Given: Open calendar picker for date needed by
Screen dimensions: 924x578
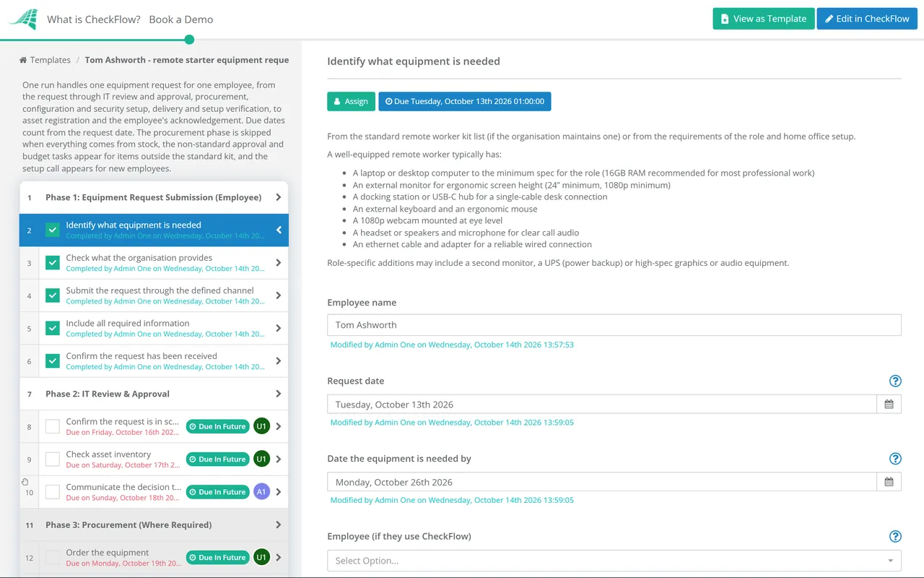Looking at the screenshot, I should click(889, 482).
